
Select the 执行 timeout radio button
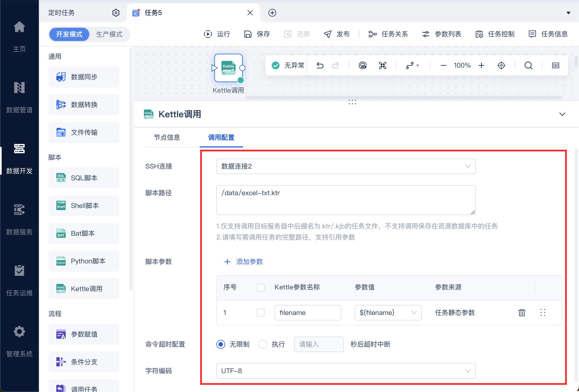coord(263,344)
